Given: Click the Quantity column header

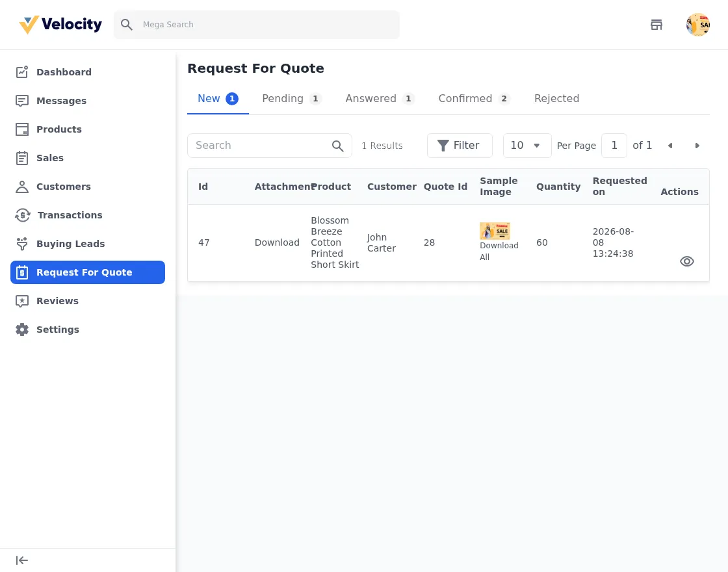Looking at the screenshot, I should [558, 187].
